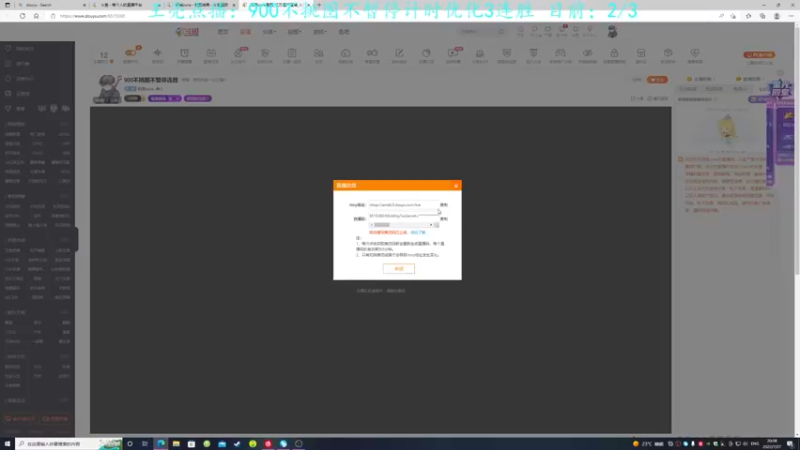Open the blue learn-more link in the dialog

click(x=418, y=232)
